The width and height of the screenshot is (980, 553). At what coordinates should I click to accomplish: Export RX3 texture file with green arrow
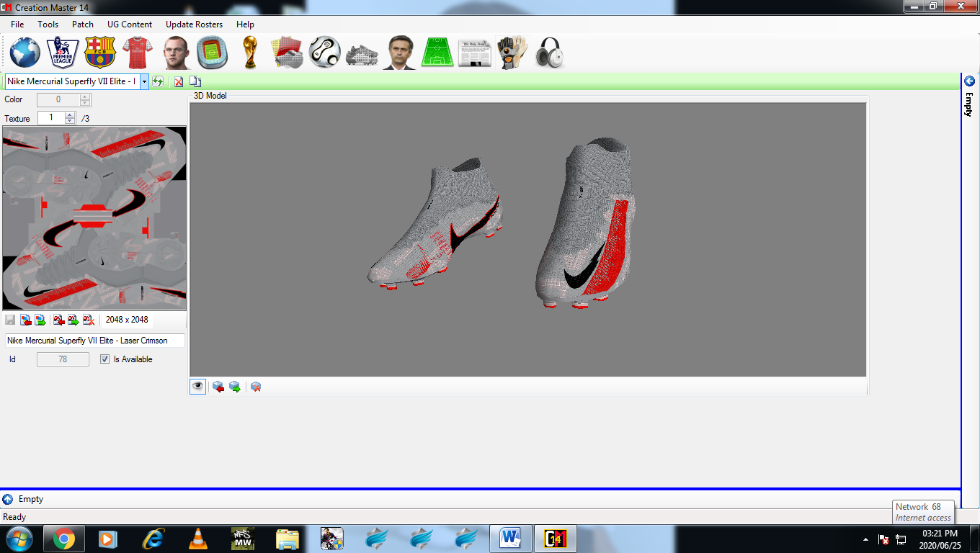coord(73,320)
